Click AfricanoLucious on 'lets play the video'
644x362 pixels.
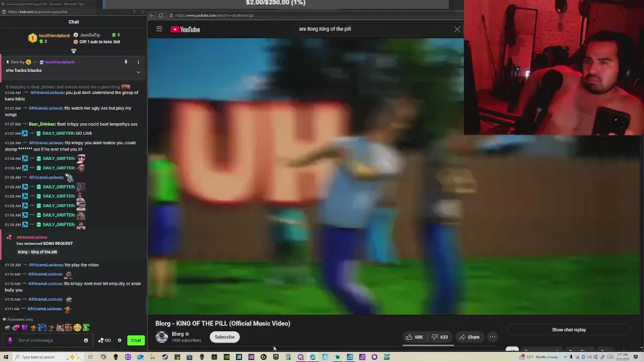click(46, 265)
